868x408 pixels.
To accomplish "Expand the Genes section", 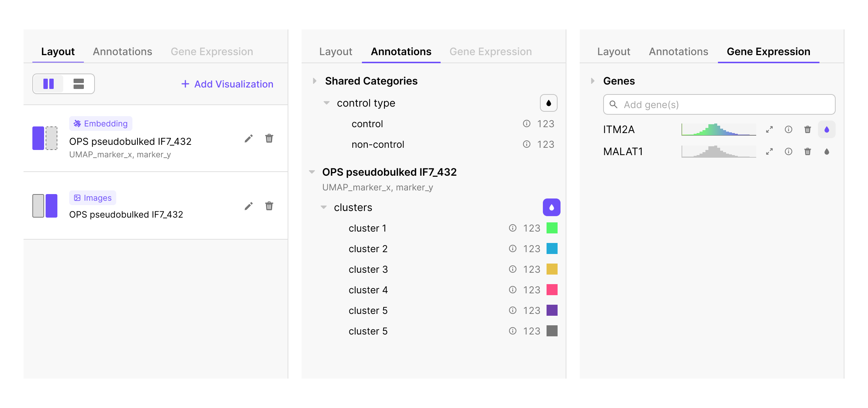I will tap(593, 81).
